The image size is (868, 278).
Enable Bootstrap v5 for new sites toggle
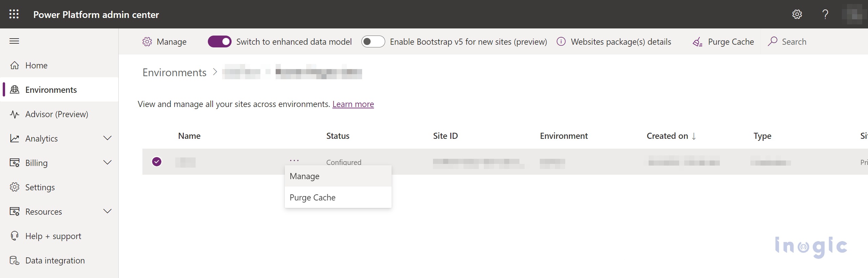pos(373,42)
